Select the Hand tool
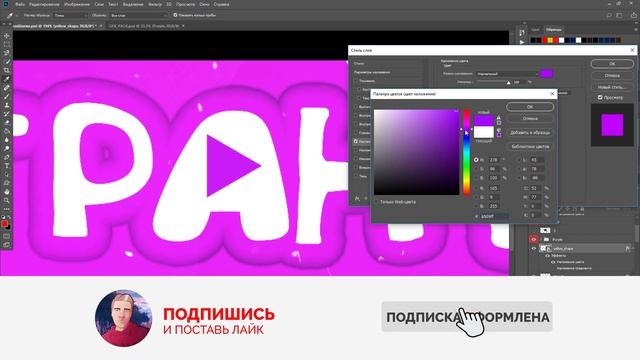Image resolution: width=640 pixels, height=360 pixels. tap(7, 191)
